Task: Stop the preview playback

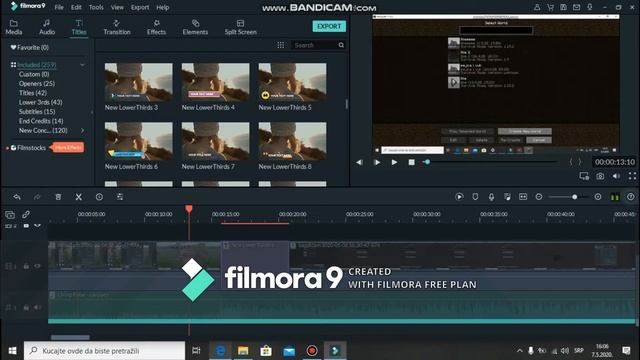Action: [411, 162]
